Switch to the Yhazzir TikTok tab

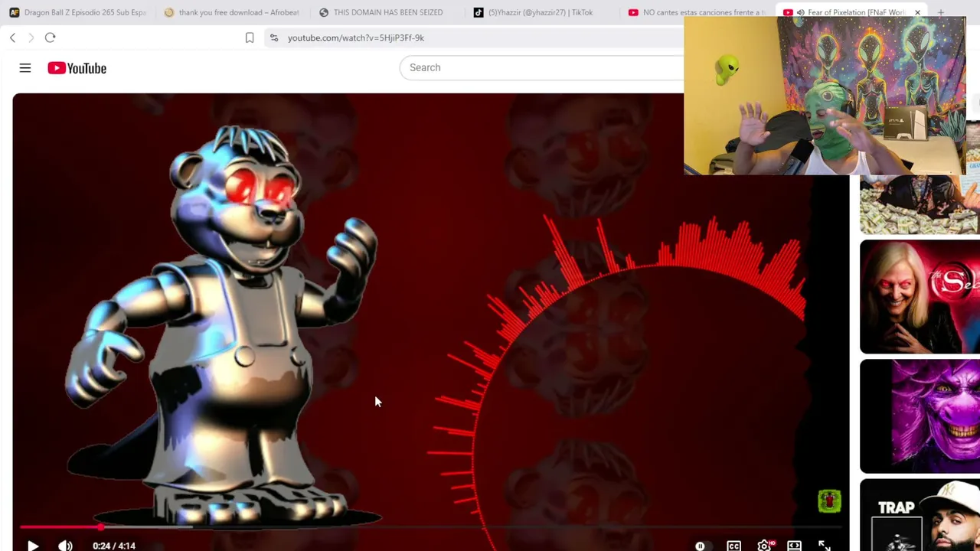click(541, 12)
